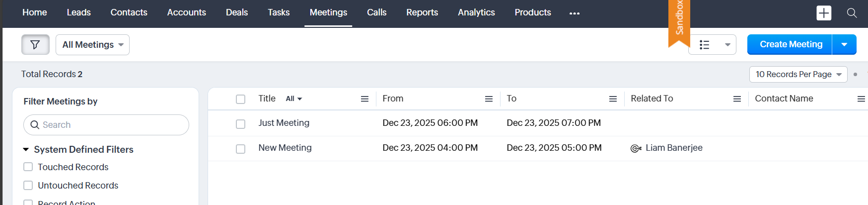Tick the Just Meeting row checkbox

click(240, 124)
